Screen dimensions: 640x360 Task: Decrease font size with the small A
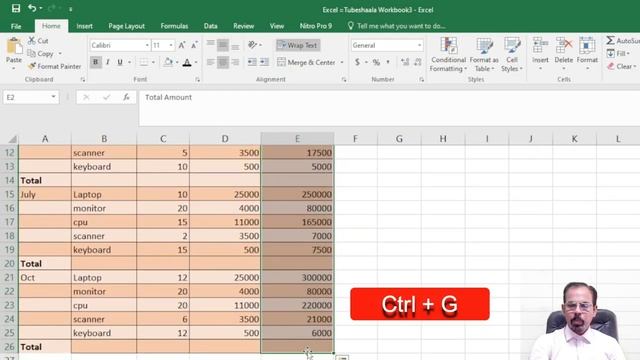tap(194, 45)
